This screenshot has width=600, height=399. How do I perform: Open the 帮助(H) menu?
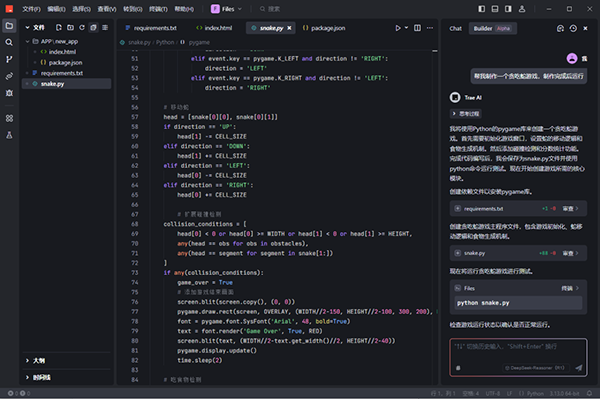click(x=184, y=9)
